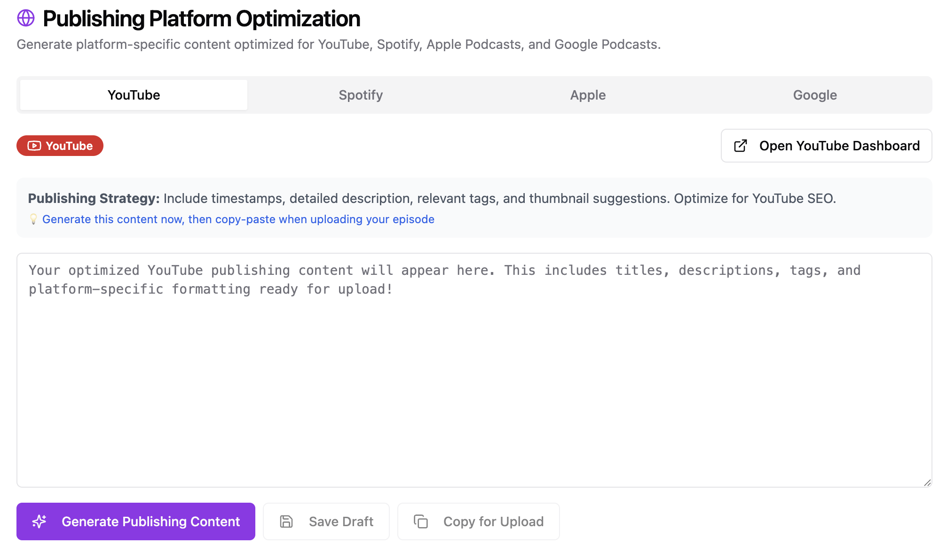The height and width of the screenshot is (560, 947).
Task: Click the lightbulb tip icon
Action: pos(33,219)
